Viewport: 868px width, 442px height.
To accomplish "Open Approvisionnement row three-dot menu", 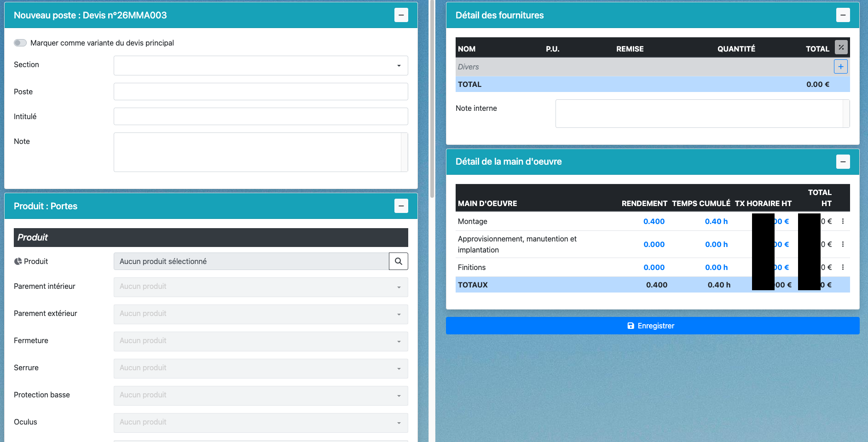I will tap(843, 244).
